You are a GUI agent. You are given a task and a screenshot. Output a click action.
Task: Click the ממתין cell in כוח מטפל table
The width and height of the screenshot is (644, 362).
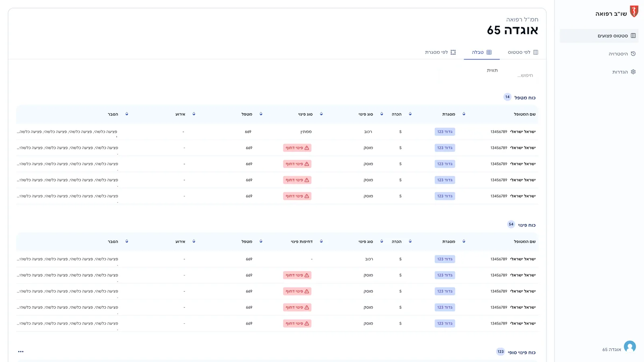(306, 132)
